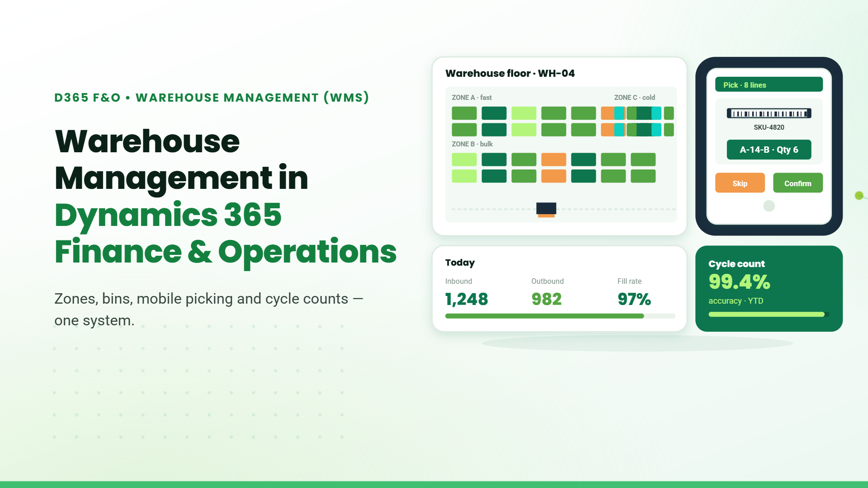The height and width of the screenshot is (488, 868).
Task: Click the Outbound value 982
Action: 546,299
